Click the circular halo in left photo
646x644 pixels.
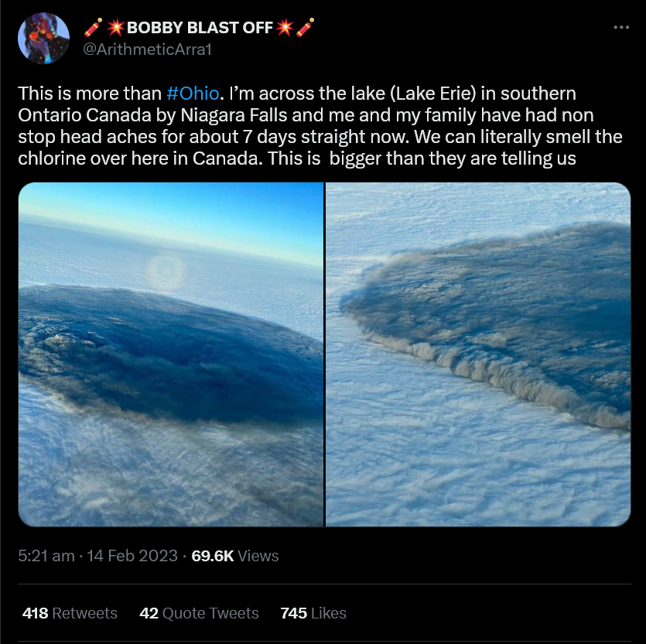coord(166,271)
